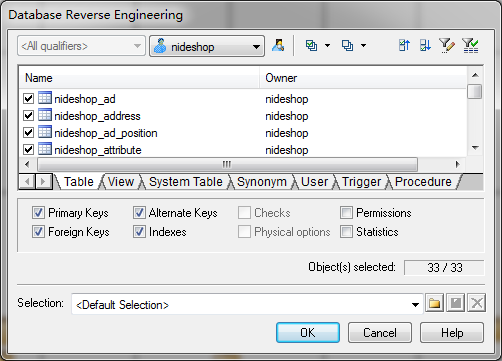Expand the Select All dropdown arrow

(x=327, y=46)
